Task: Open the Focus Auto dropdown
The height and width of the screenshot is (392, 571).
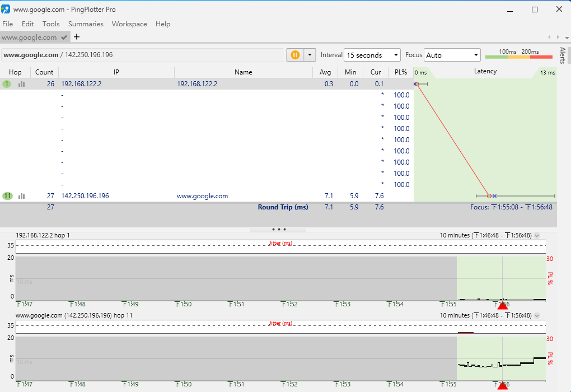Action: point(452,55)
